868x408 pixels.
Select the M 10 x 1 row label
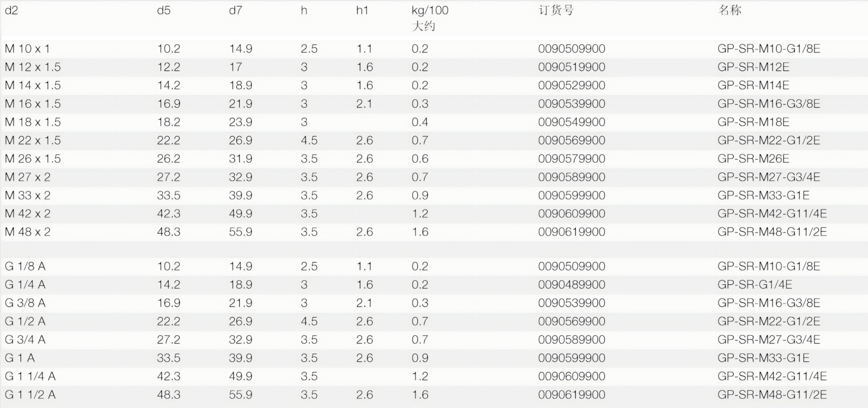[27, 49]
